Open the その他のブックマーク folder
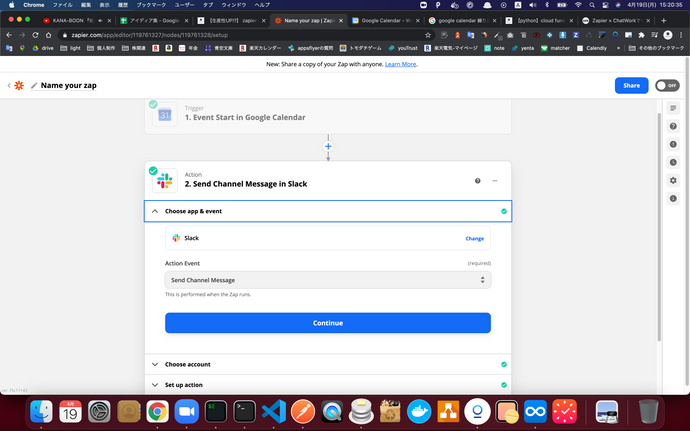Image resolution: width=690 pixels, height=431 pixels. coord(656,48)
